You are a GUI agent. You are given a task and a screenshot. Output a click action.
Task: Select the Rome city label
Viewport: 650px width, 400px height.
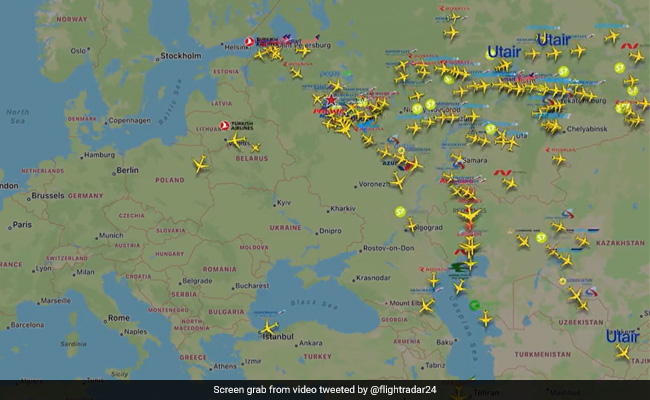tap(119, 318)
